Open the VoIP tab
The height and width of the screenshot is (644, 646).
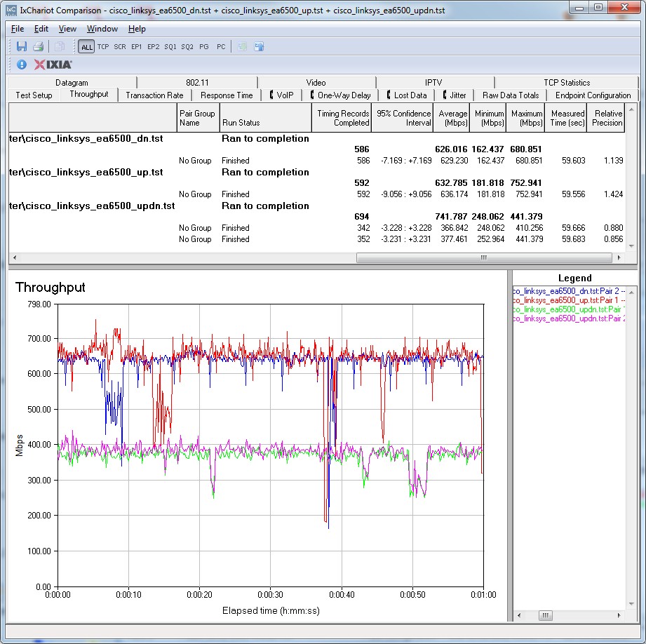pos(281,95)
